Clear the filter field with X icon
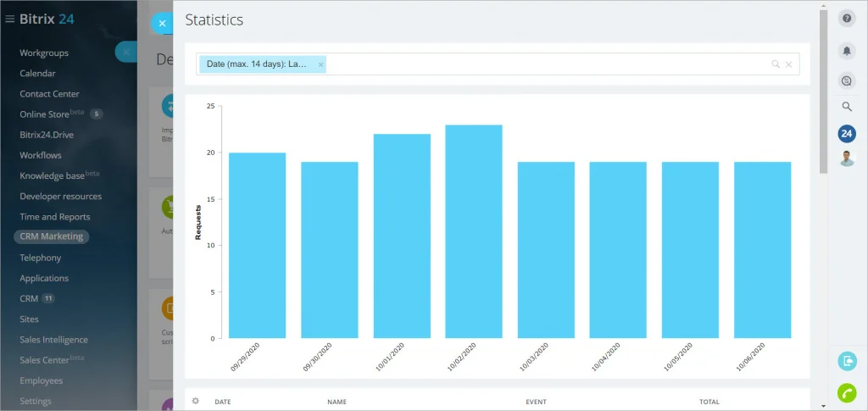Screen dimensions: 868x411 pyautogui.click(x=789, y=64)
